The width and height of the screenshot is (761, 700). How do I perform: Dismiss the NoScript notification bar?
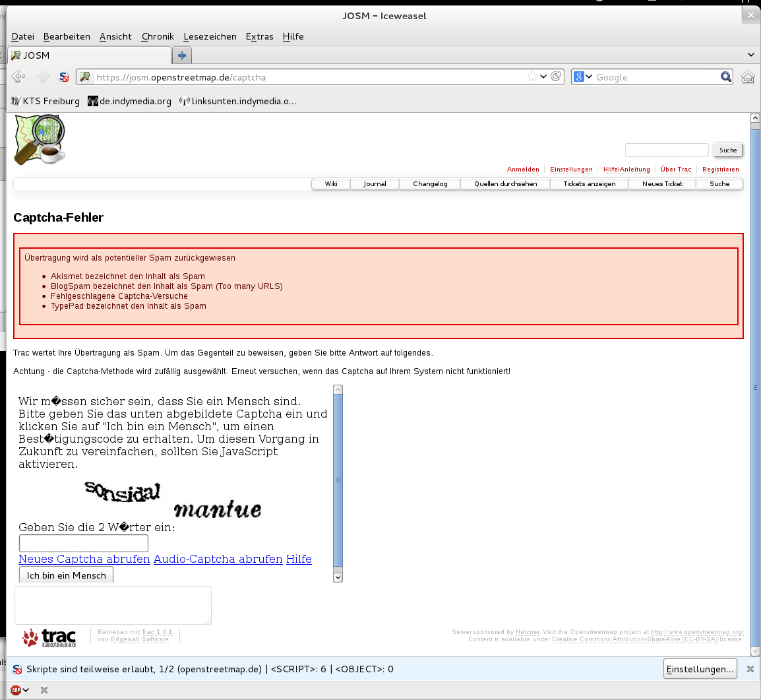pyautogui.click(x=750, y=669)
